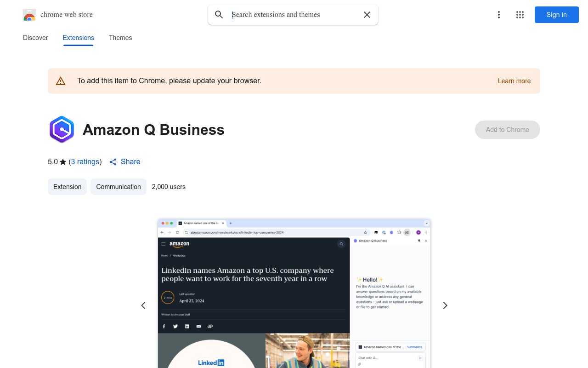Show the previous screenshot with left arrow
Screen dimensions: 588x368
pyautogui.click(x=143, y=305)
